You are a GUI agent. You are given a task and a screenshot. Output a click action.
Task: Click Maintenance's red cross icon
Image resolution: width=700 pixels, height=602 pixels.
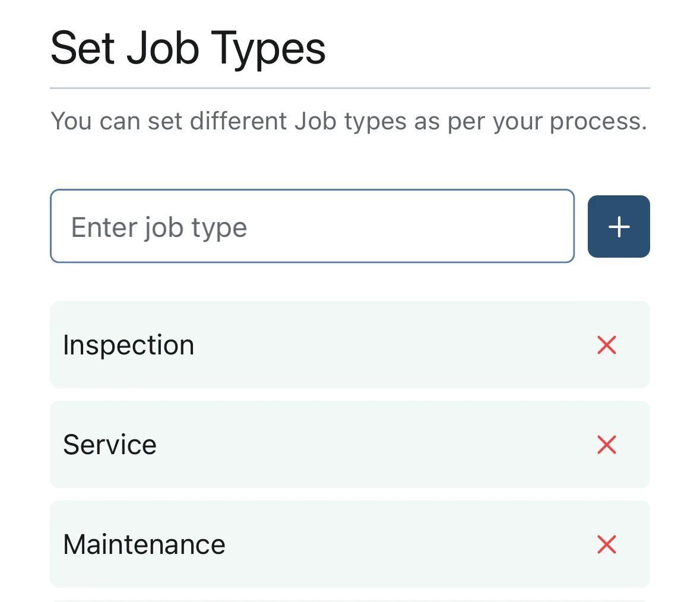point(606,544)
